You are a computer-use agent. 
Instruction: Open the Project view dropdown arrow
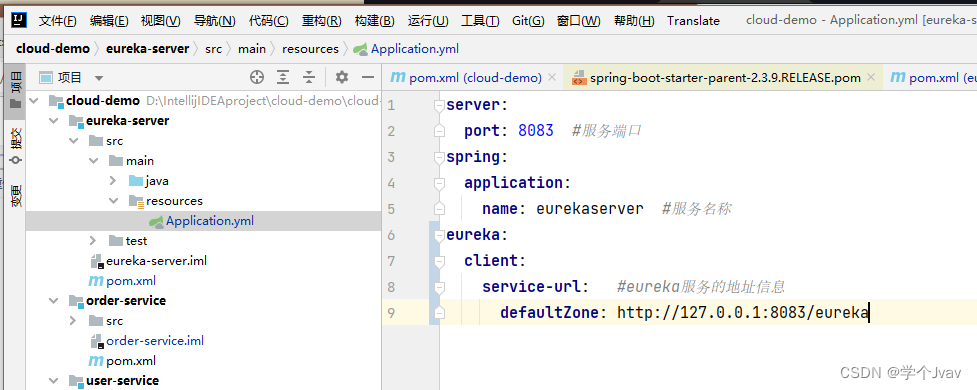(98, 78)
